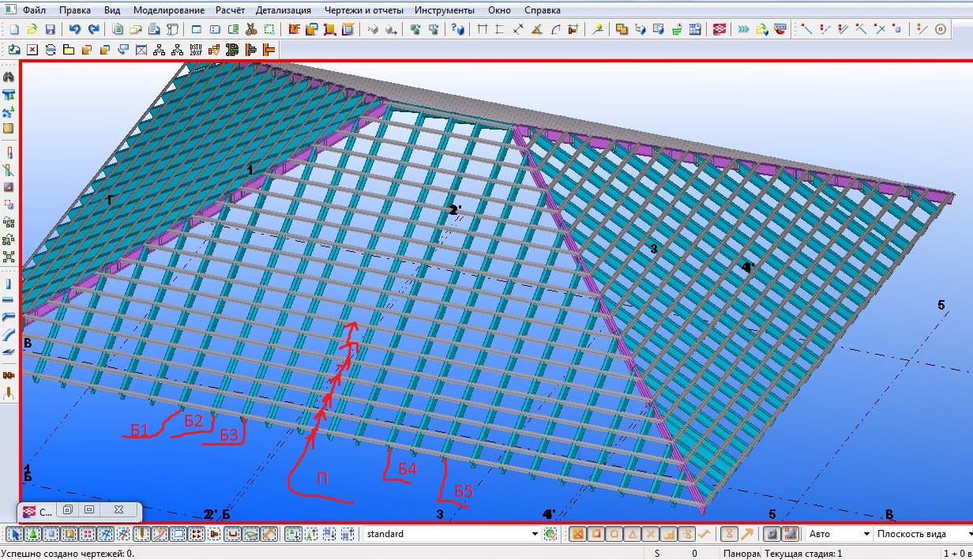This screenshot has width=973, height=560.
Task: Toggle the first snap switch with orange X
Action: pyautogui.click(x=578, y=535)
